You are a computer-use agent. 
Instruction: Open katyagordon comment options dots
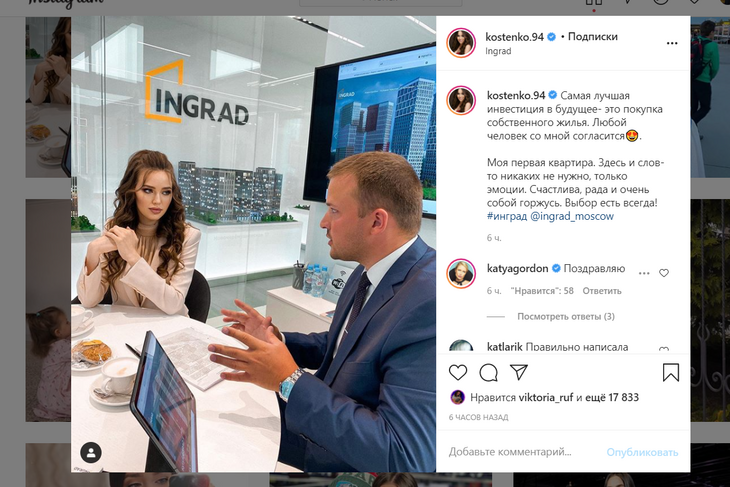[x=644, y=273]
